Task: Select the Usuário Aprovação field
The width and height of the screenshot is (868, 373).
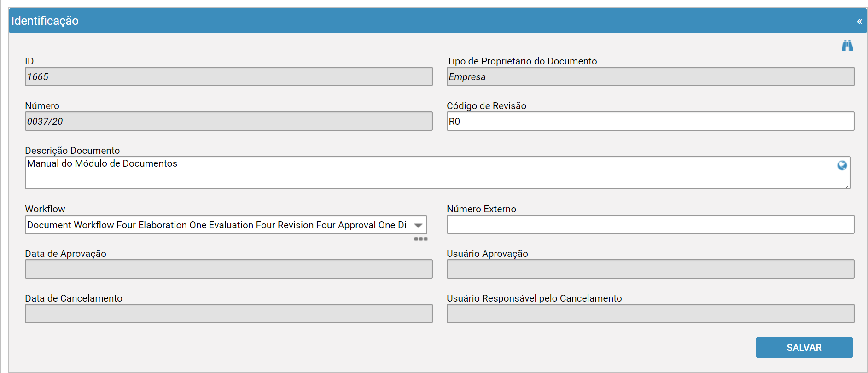Action: tap(650, 269)
